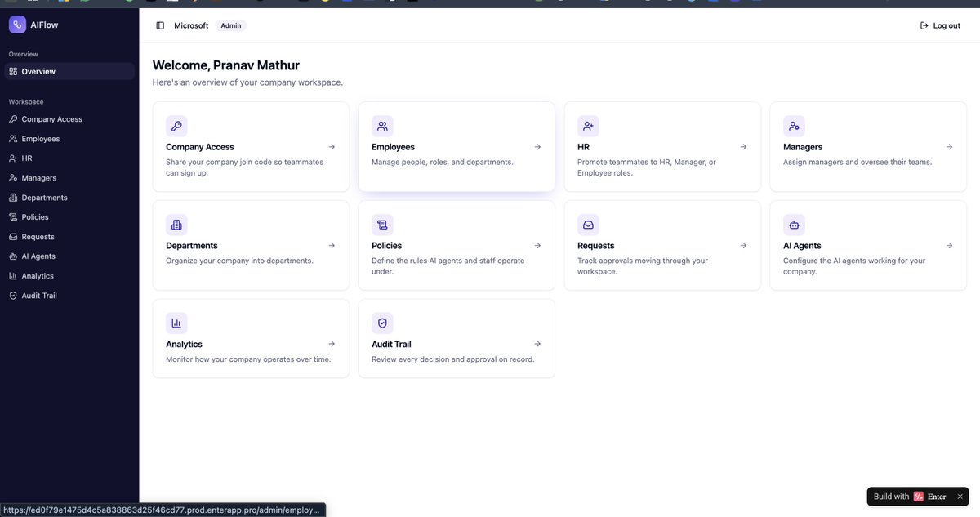Click the arrow on Departments card

click(x=332, y=245)
